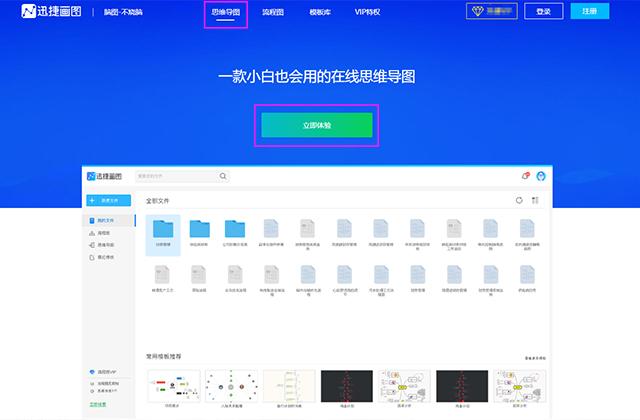Click the round user avatar icon in preview
640x420 pixels.
tap(541, 176)
